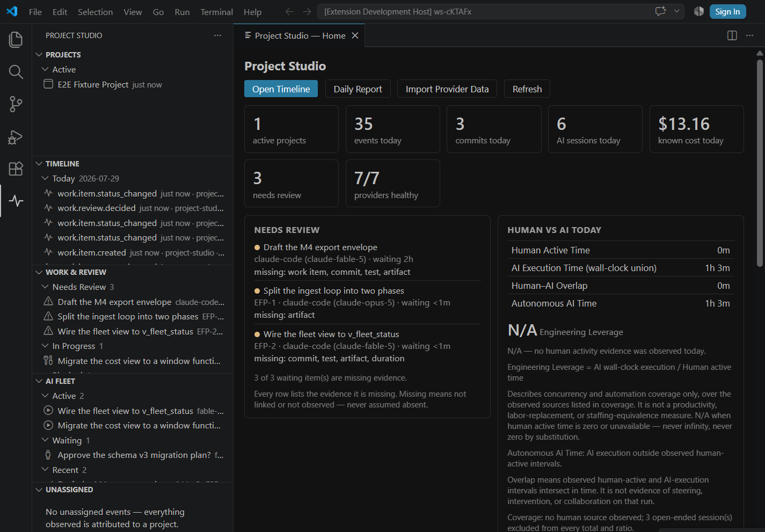This screenshot has height=532, width=765.
Task: Open the Terminal menu
Action: [x=217, y=12]
